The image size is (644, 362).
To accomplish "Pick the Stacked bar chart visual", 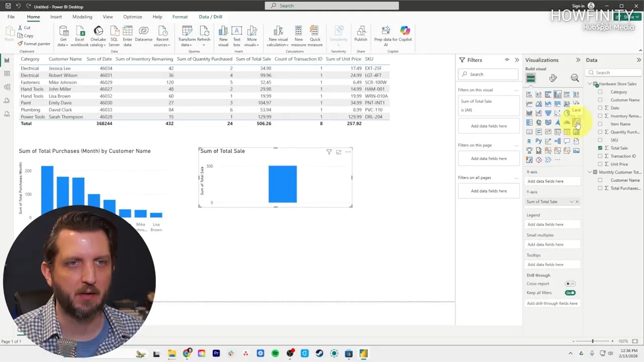I will pyautogui.click(x=529, y=95).
